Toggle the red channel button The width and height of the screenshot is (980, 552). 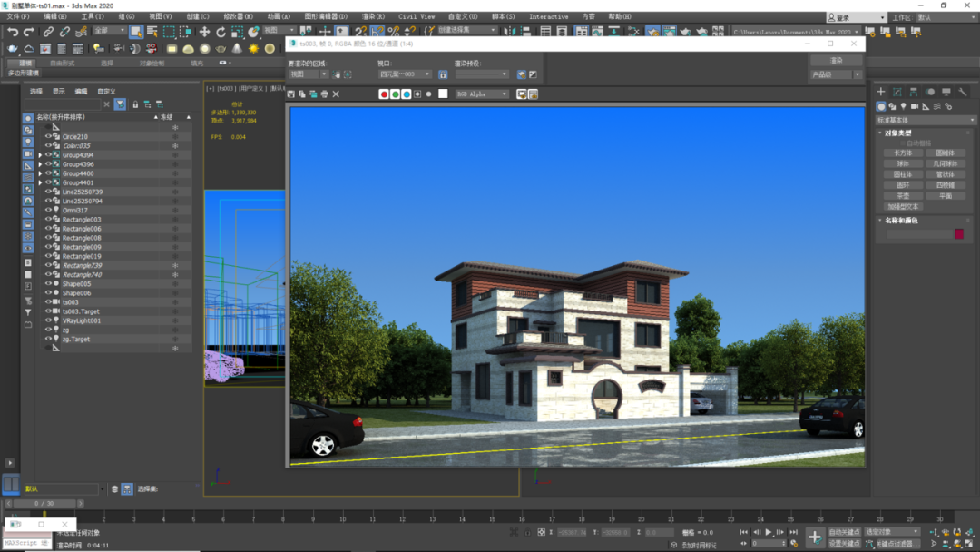coord(384,94)
